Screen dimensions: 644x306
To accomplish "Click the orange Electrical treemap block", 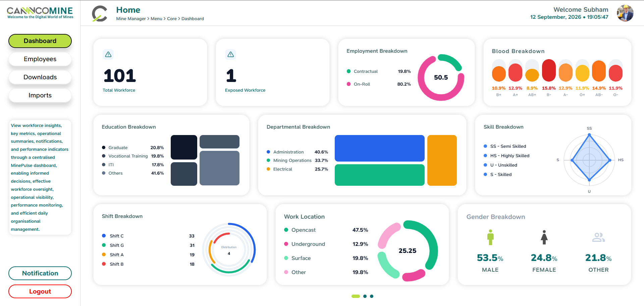I will (442, 160).
